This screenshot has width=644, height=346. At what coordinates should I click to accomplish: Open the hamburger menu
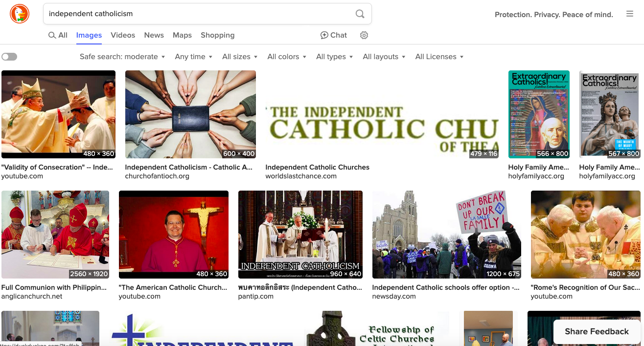pos(630,14)
